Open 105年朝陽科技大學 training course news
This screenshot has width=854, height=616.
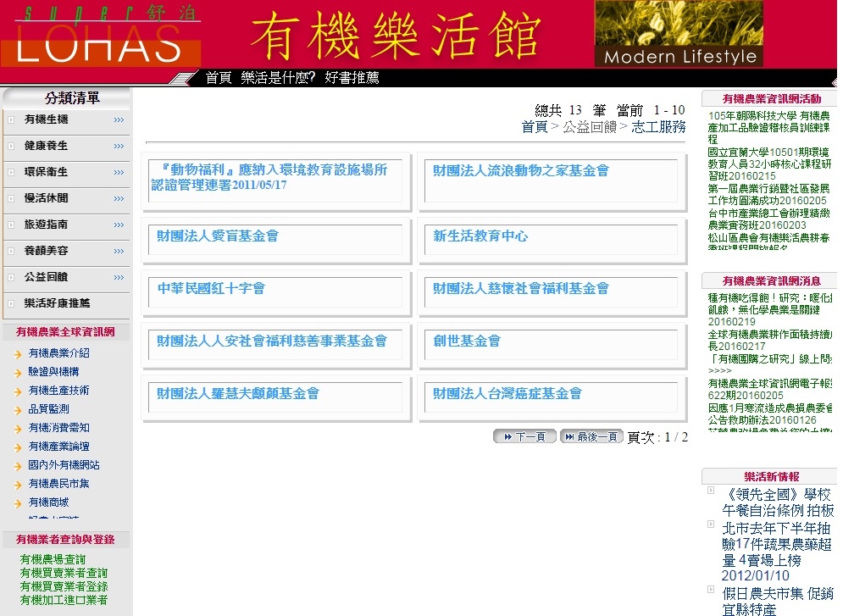click(768, 127)
